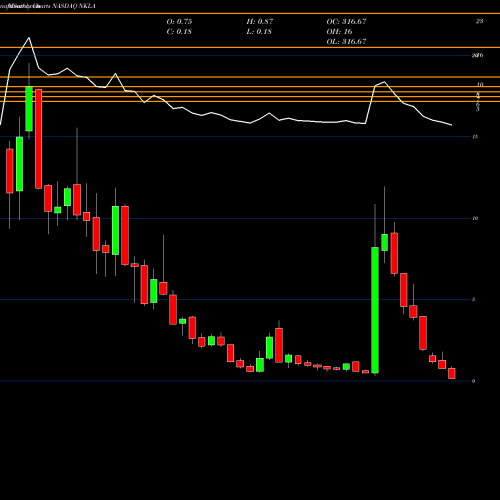
Task: Click the NASDAQ NKLA chart title
Action: point(74,6)
